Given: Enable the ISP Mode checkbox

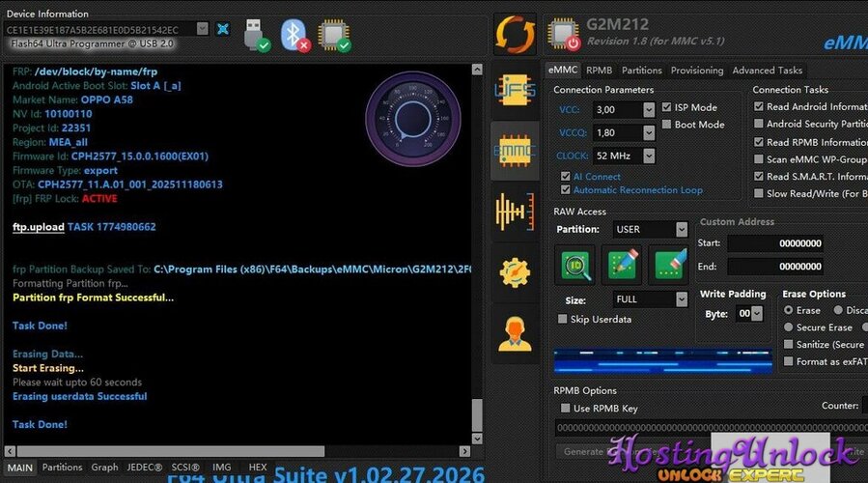Looking at the screenshot, I should tap(667, 107).
